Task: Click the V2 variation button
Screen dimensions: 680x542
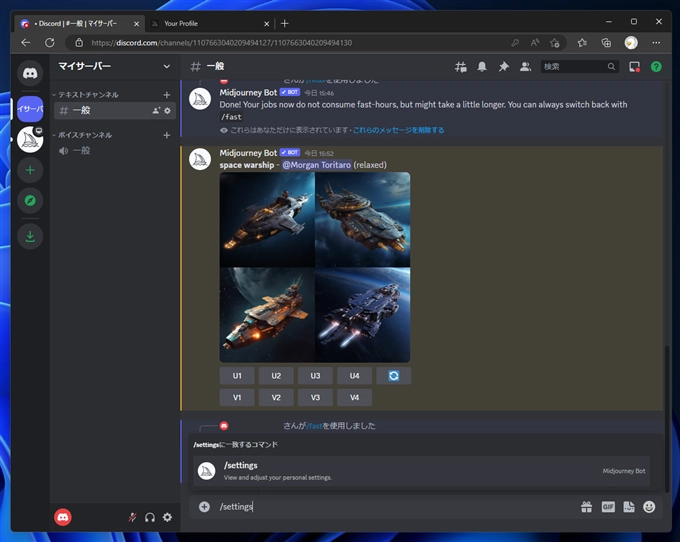Action: pyautogui.click(x=276, y=397)
